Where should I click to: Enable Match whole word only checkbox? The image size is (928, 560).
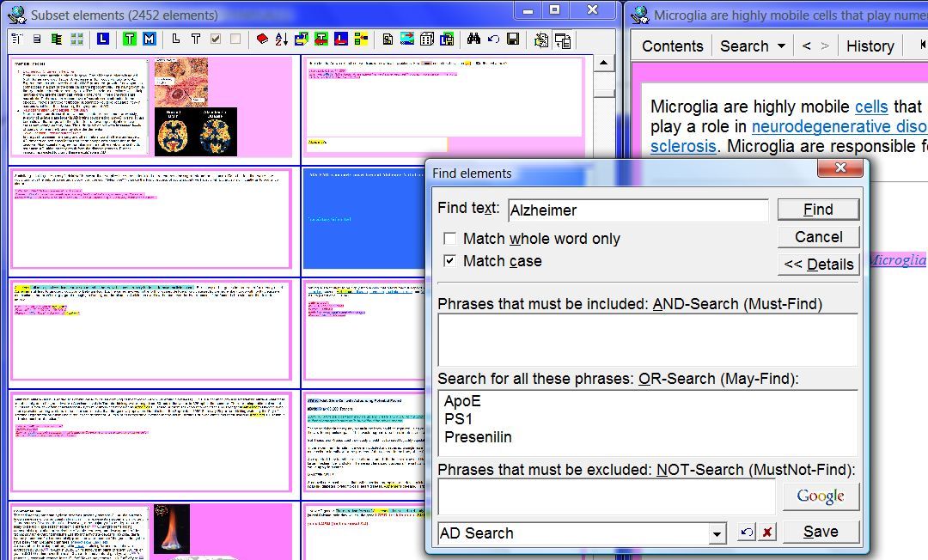click(449, 239)
